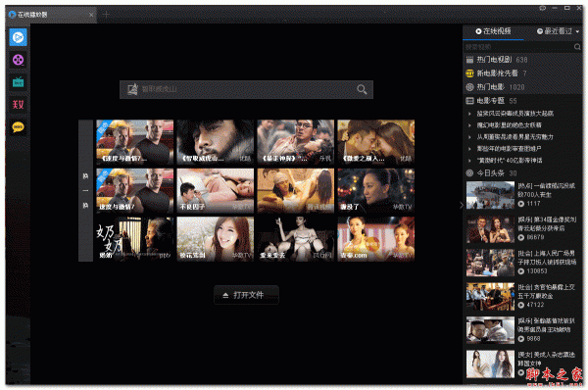588x390 pixels.
Task: Open the 9868-view [娱乐] news headline
Action: pyautogui.click(x=546, y=325)
